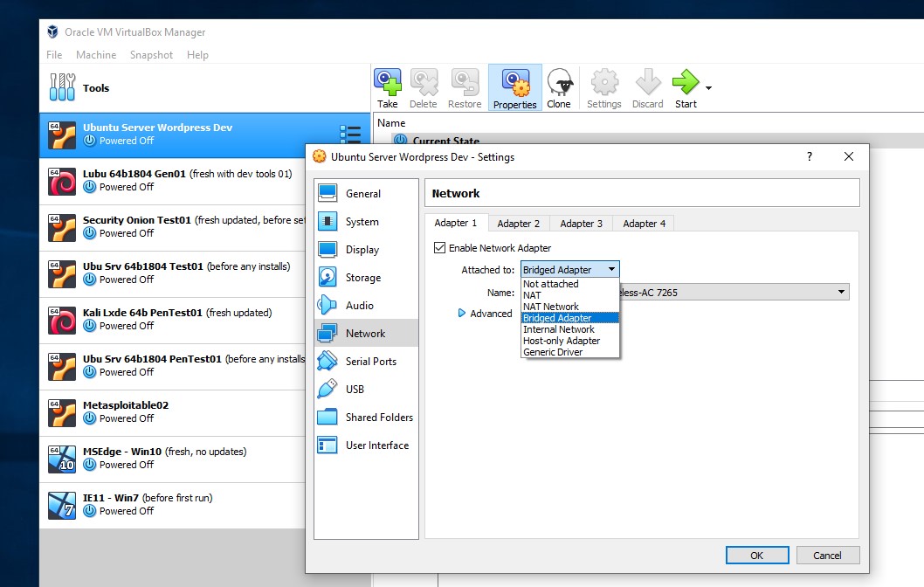Choose Generic Driver option
The height and width of the screenshot is (587, 924).
[x=569, y=352]
